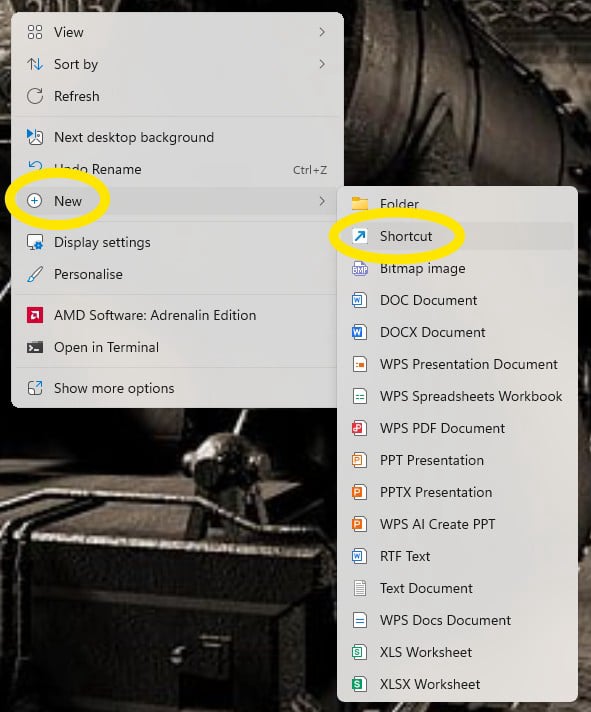This screenshot has height=712, width=591.
Task: Select Undo Rename entry
Action: (177, 169)
